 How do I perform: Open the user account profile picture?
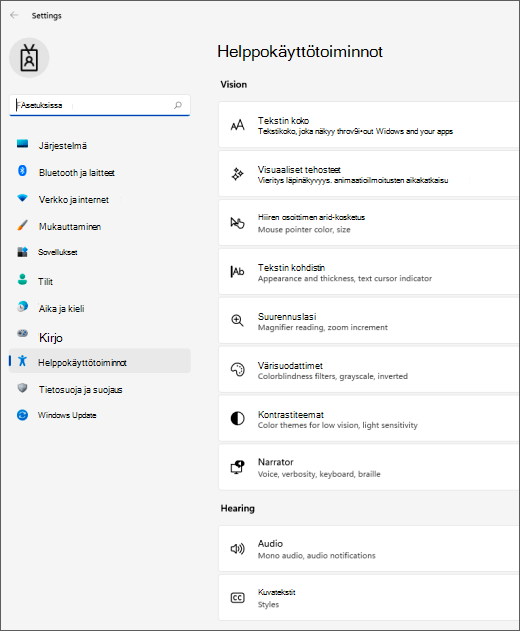point(29,58)
